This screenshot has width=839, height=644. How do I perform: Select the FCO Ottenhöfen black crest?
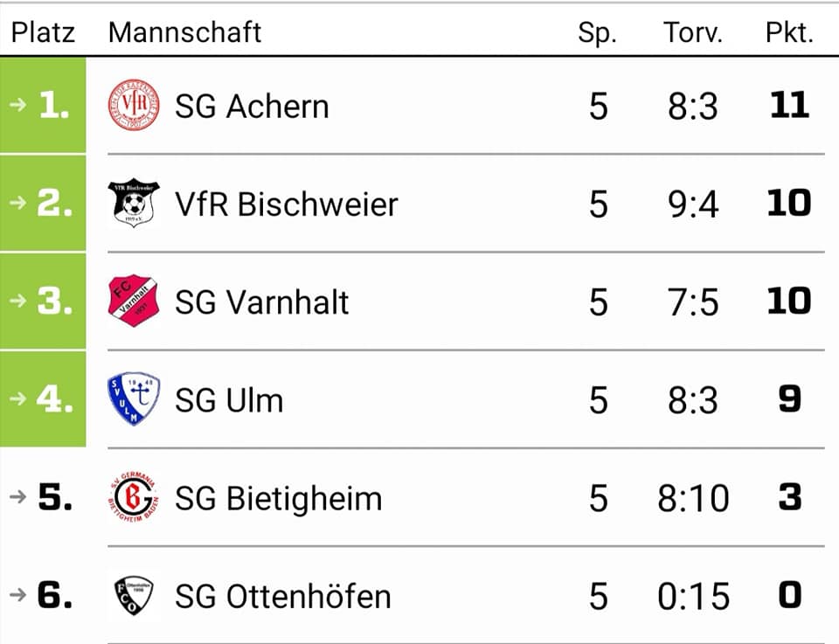pyautogui.click(x=134, y=595)
